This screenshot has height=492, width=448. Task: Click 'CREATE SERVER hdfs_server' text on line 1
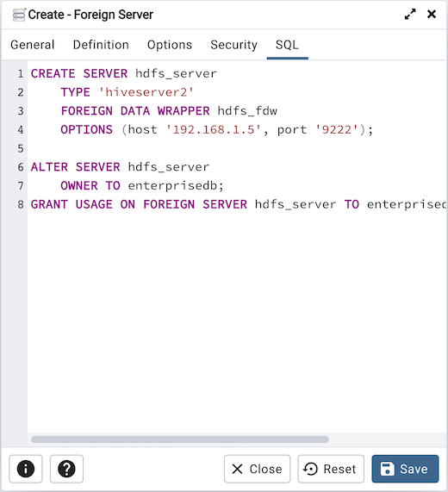(123, 74)
